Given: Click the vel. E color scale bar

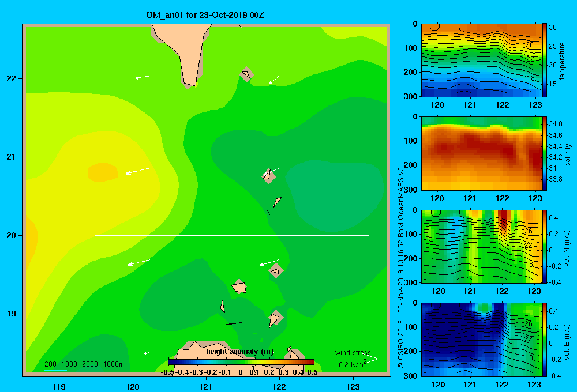Looking at the screenshot, I should [545, 340].
